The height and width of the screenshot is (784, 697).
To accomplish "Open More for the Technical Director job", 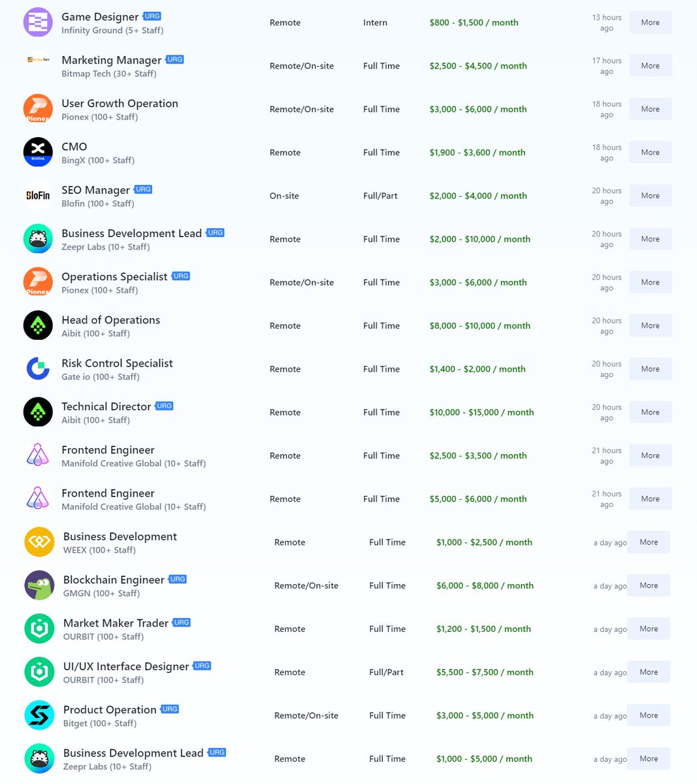I will click(650, 412).
